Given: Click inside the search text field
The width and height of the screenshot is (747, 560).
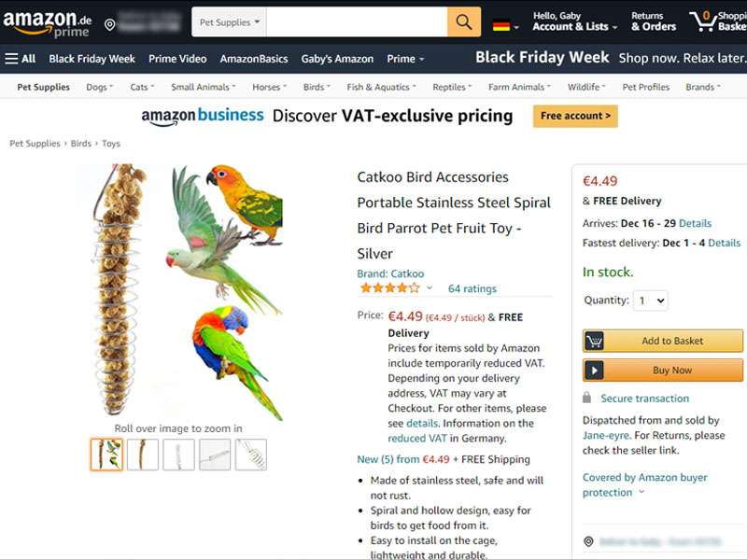Looking at the screenshot, I should click(357, 21).
